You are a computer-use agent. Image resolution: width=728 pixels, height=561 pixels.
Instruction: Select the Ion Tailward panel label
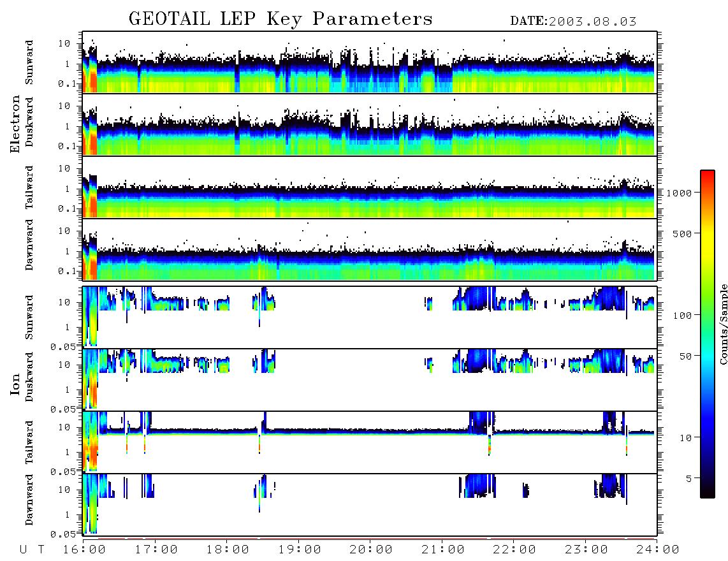[x=29, y=442]
